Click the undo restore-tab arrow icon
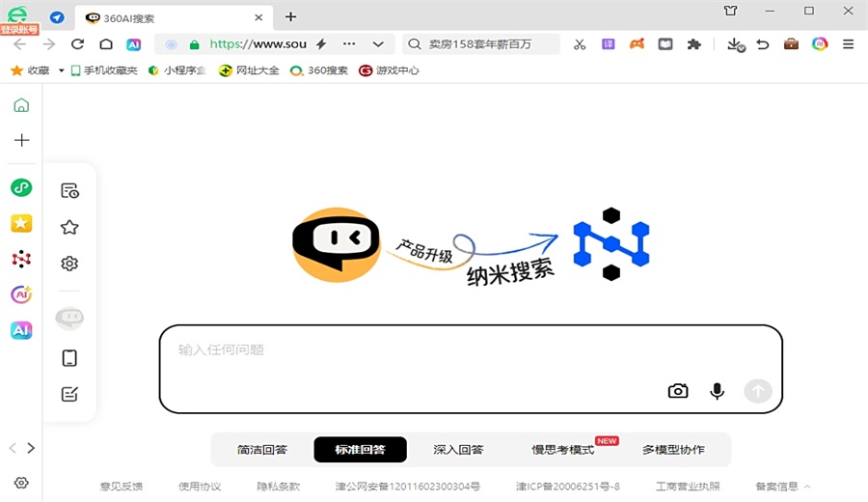Screen dimensions: 868x502 [763, 44]
